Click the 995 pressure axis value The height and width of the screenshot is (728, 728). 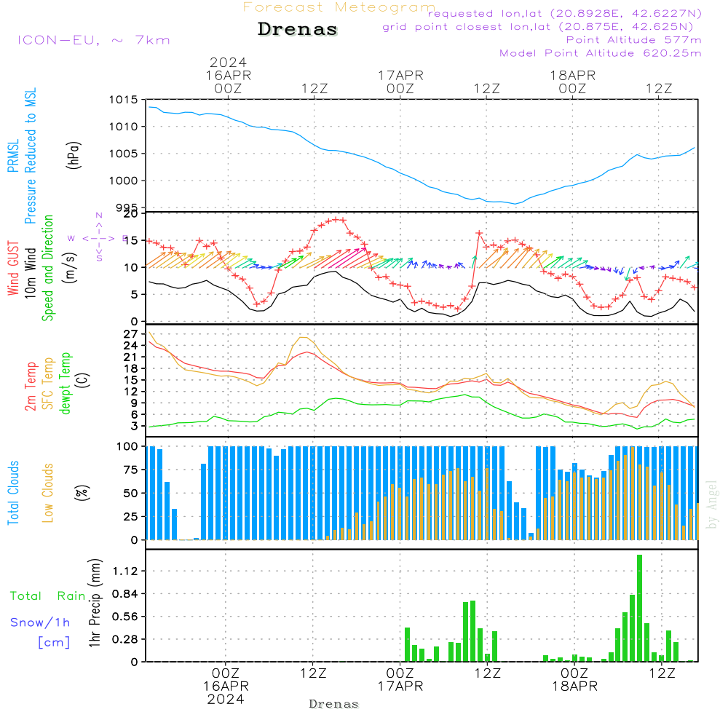(x=126, y=207)
